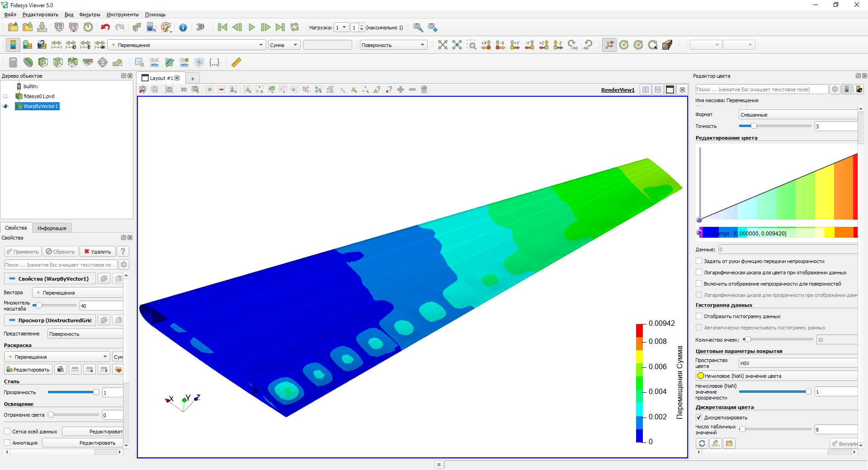Open the 'Инструменты' menu
The width and height of the screenshot is (868, 470).
tap(123, 14)
